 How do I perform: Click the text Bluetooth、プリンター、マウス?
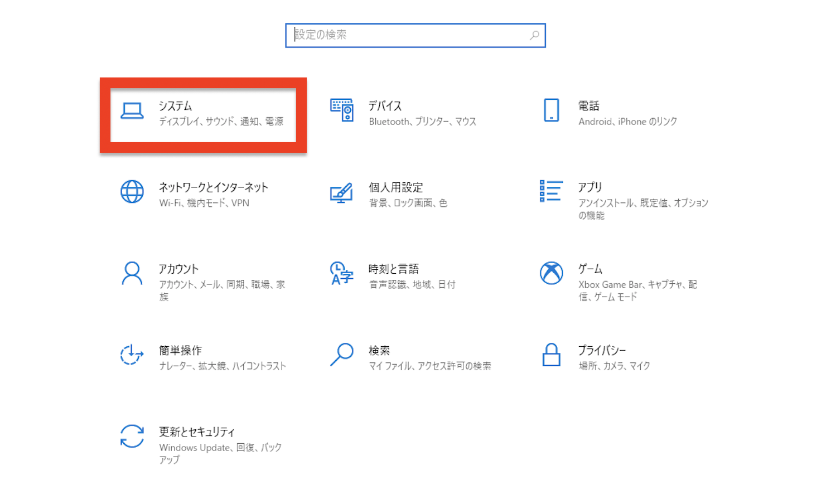point(423,122)
